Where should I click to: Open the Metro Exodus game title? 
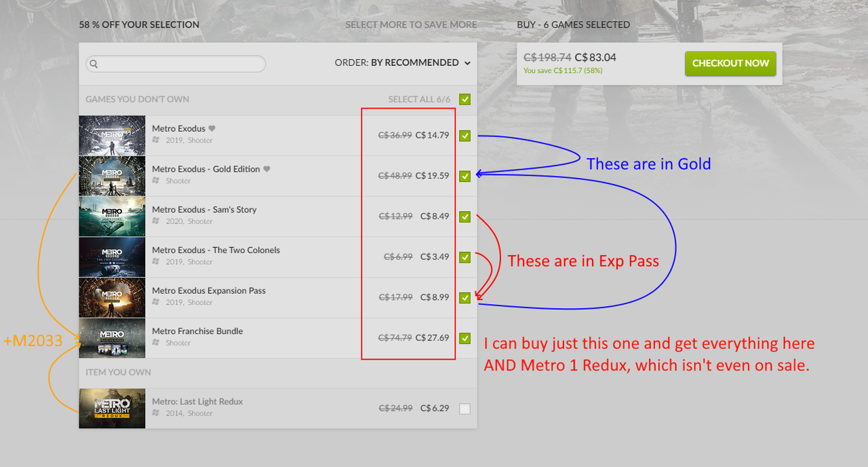[178, 128]
